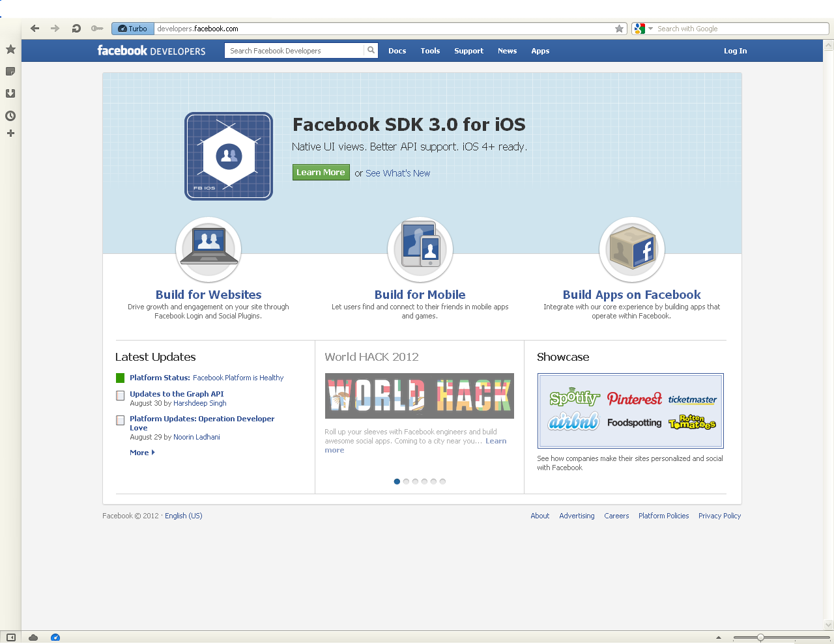Open the Apps menu

(x=540, y=51)
